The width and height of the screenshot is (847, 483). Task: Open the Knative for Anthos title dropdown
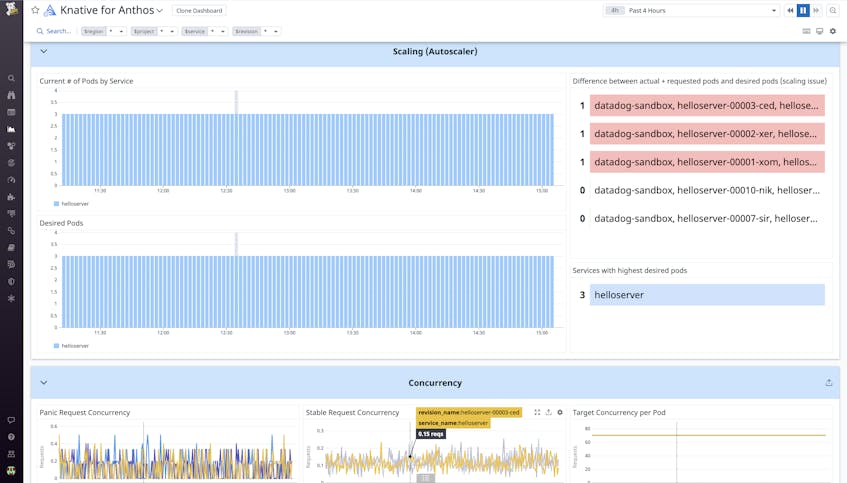click(x=159, y=10)
